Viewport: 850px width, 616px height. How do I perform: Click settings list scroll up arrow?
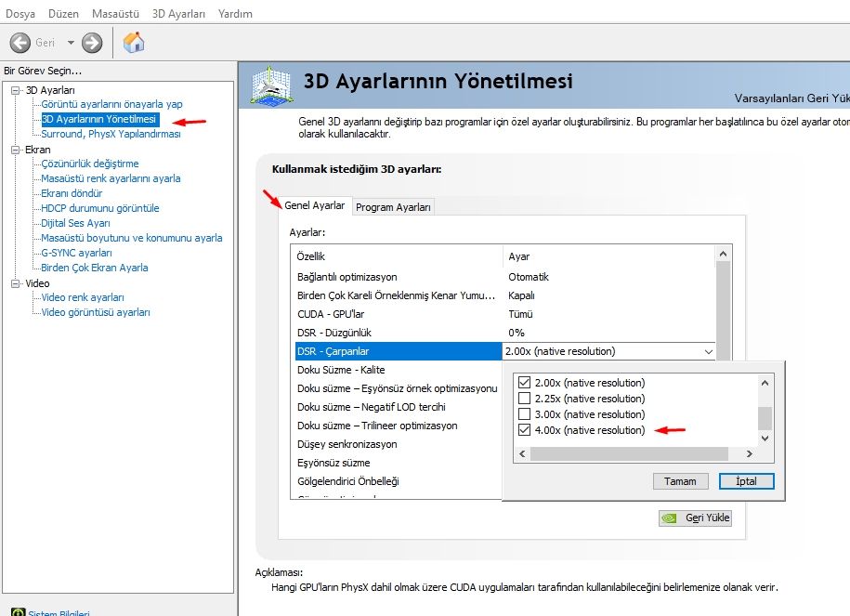click(723, 254)
